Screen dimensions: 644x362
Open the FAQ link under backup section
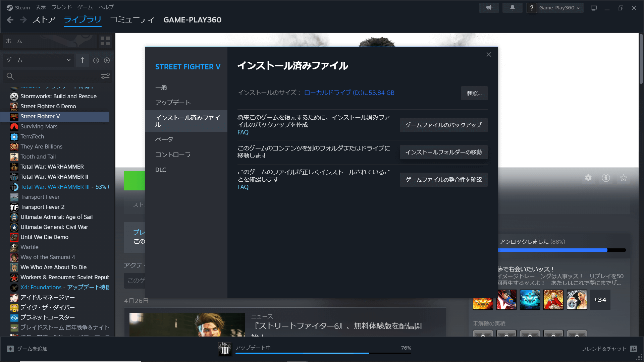click(243, 132)
